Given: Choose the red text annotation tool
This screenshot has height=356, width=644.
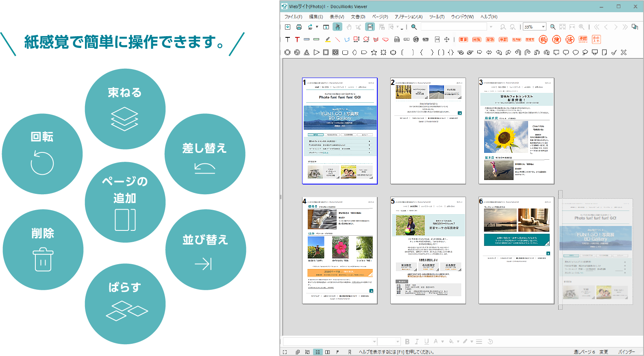Looking at the screenshot, I should pos(297,39).
